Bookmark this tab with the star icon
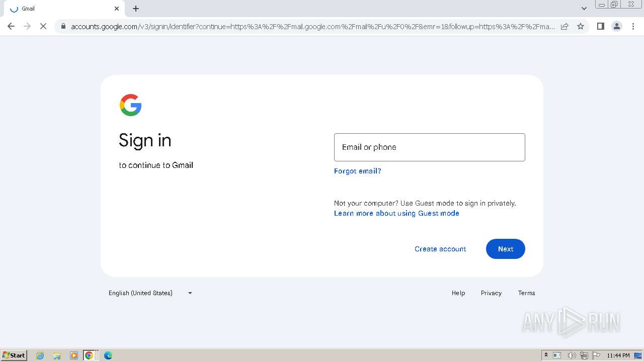Viewport: 644px width, 362px height. [581, 26]
